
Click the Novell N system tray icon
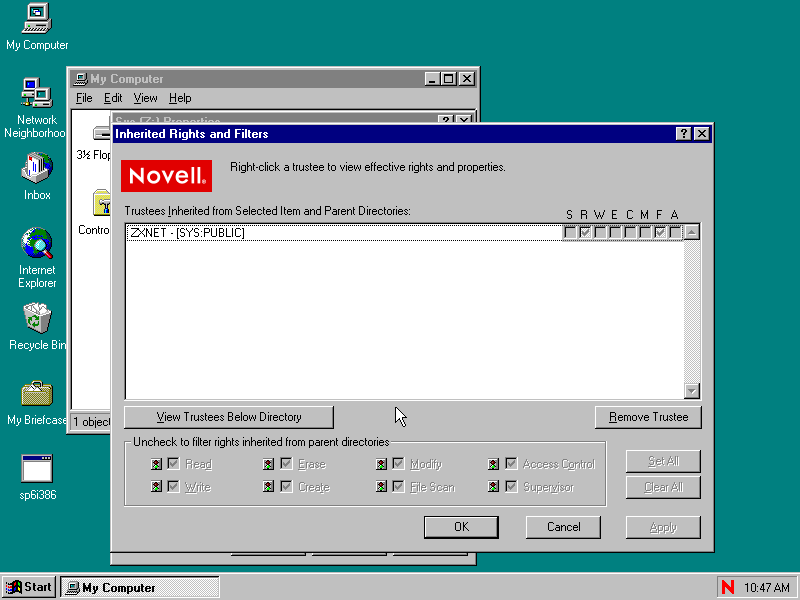point(728,587)
